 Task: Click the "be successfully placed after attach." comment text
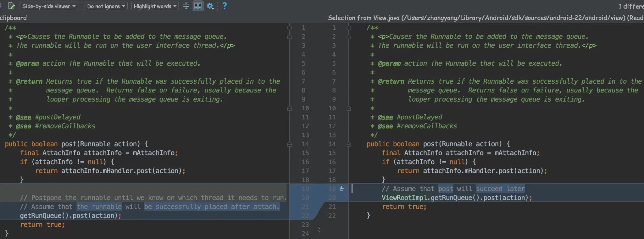(212, 207)
